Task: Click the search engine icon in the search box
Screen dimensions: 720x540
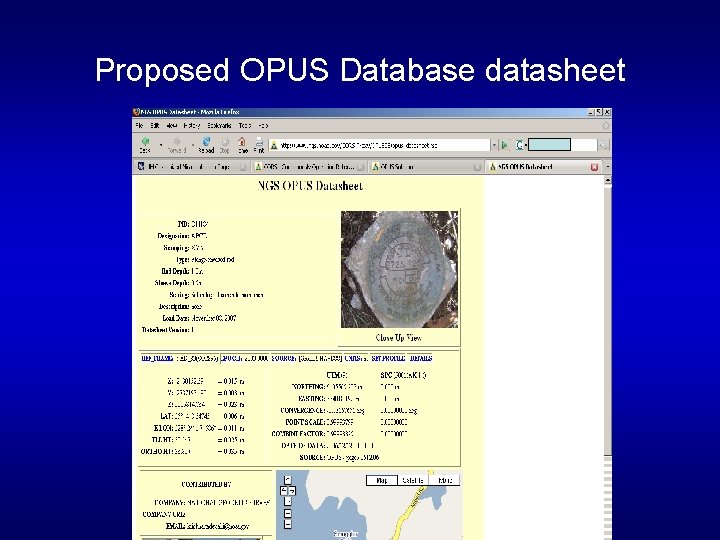Action: (x=519, y=145)
